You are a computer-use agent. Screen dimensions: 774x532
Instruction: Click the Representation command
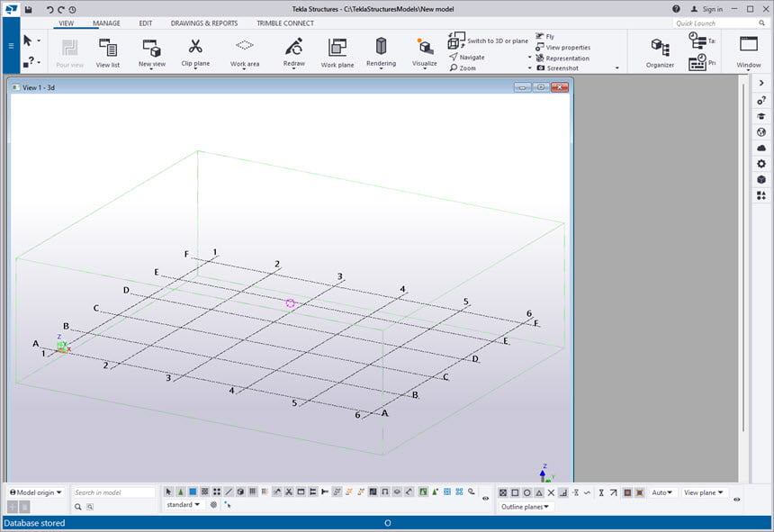tap(562, 59)
